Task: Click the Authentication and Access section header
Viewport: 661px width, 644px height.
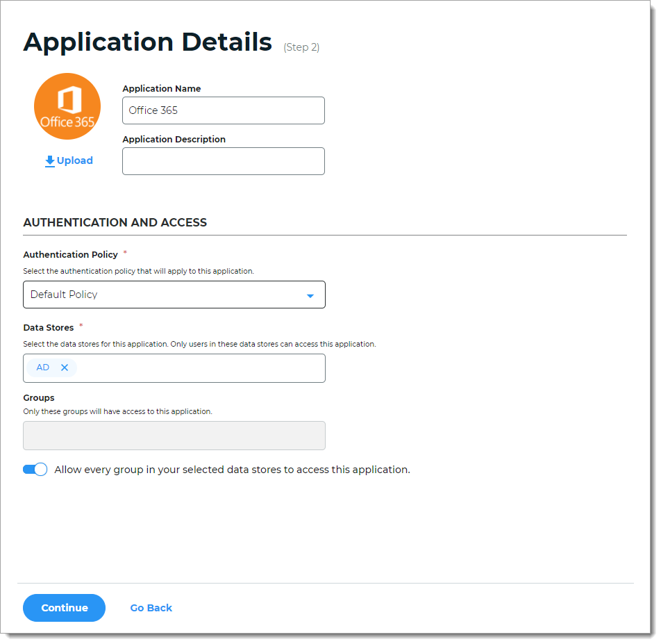Action: pos(115,222)
